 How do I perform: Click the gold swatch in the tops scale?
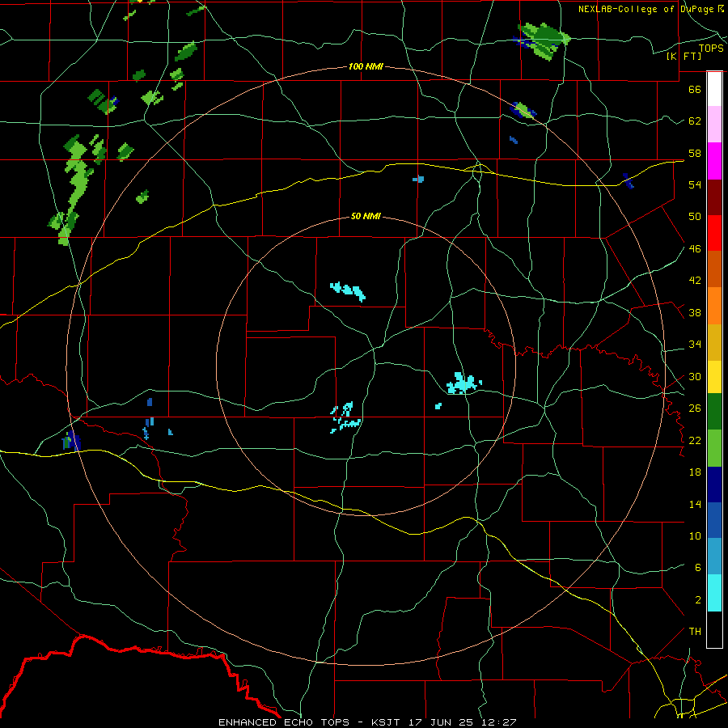click(714, 342)
